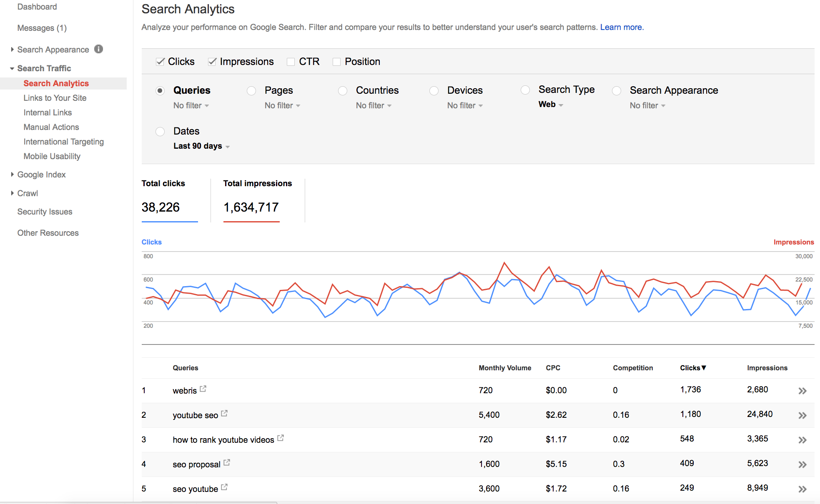Expand details arrow for youtube seo row

(x=802, y=415)
